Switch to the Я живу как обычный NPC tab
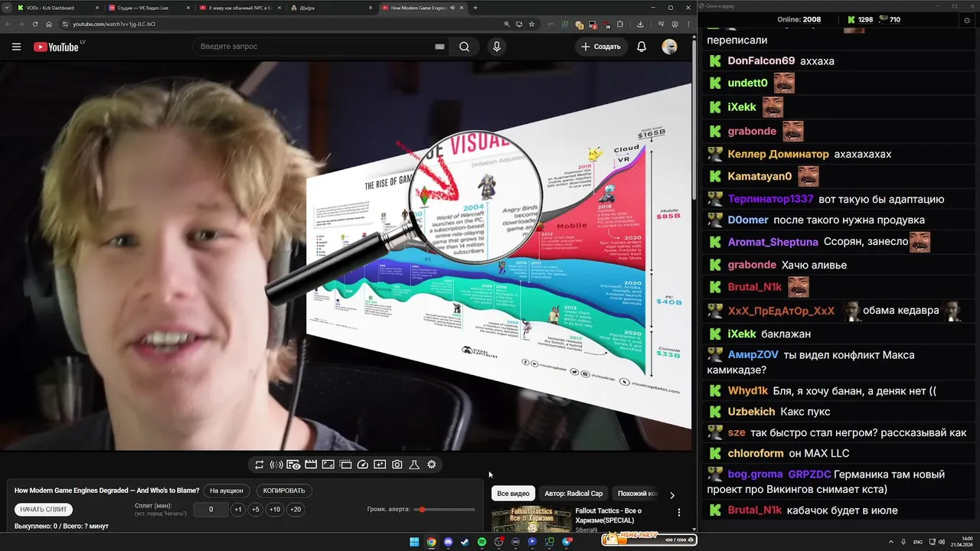 239,8
